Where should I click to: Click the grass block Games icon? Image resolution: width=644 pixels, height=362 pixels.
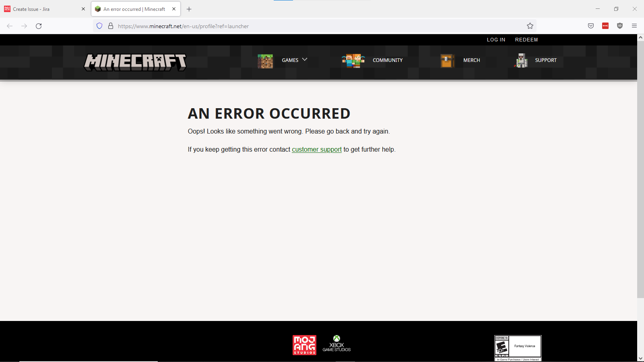click(x=265, y=61)
